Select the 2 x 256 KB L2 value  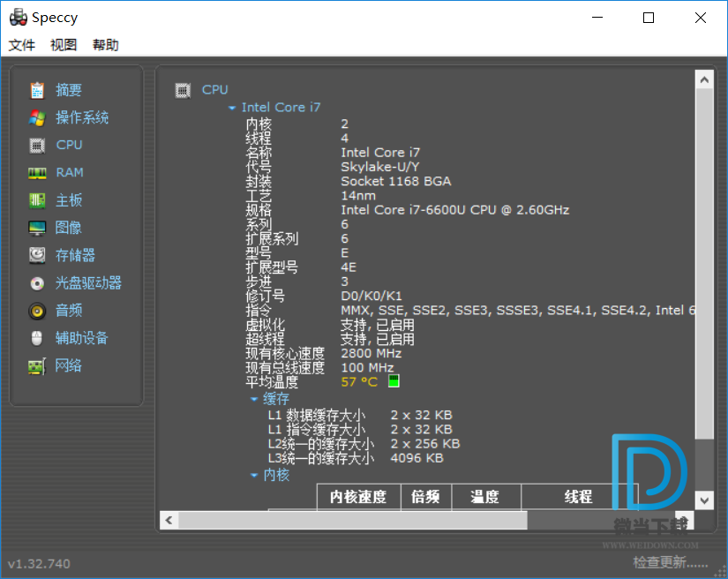coord(425,444)
